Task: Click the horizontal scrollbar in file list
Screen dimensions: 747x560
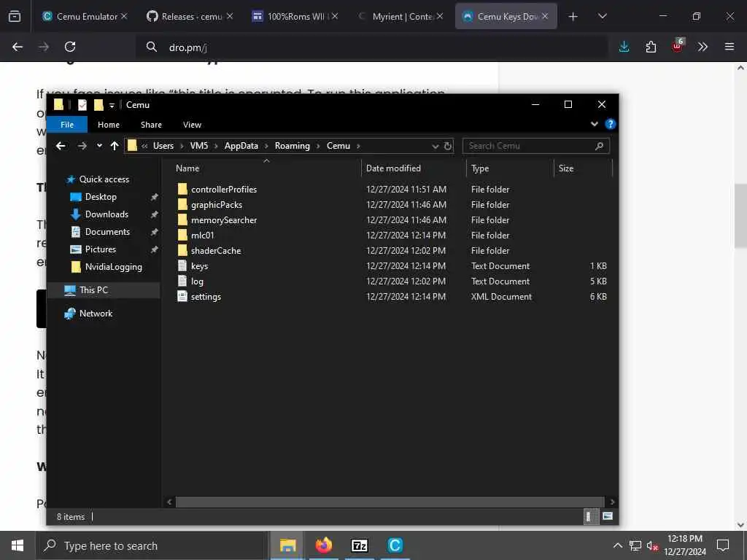Action: click(390, 502)
